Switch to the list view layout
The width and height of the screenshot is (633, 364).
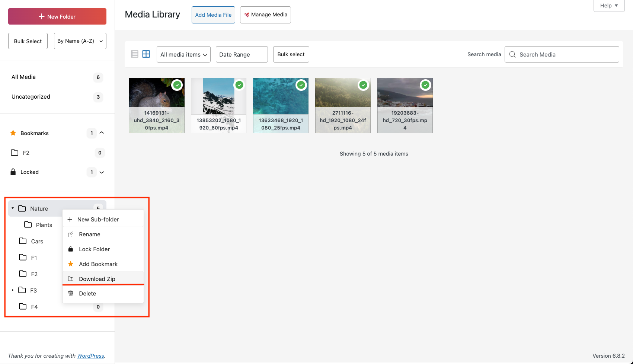point(134,54)
